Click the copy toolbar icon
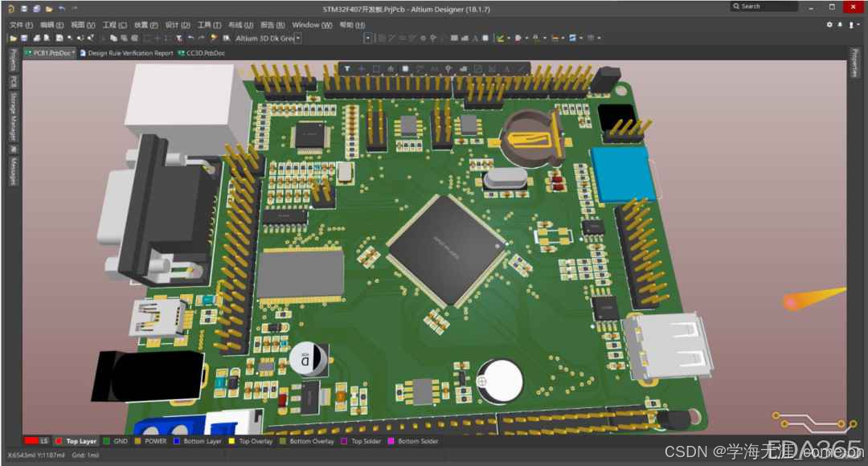This screenshot has height=466, width=868. (x=113, y=39)
